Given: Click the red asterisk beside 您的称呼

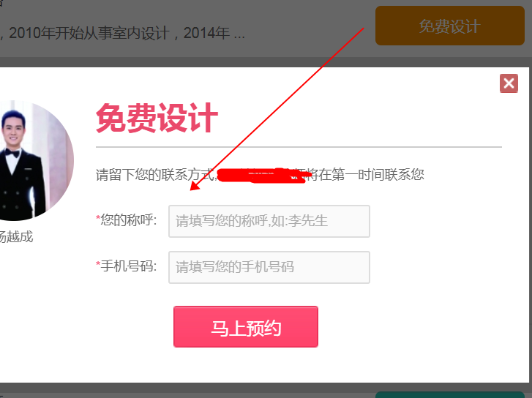Looking at the screenshot, I should click(x=98, y=218).
